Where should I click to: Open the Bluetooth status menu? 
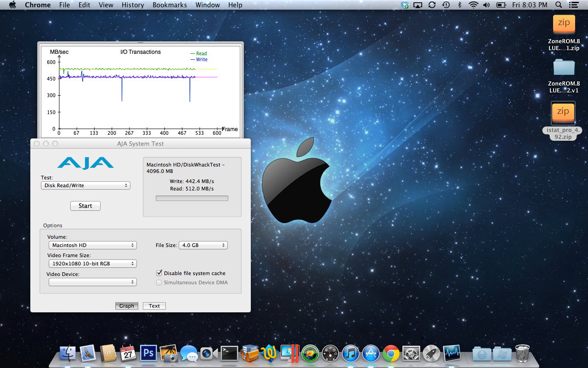click(x=459, y=5)
